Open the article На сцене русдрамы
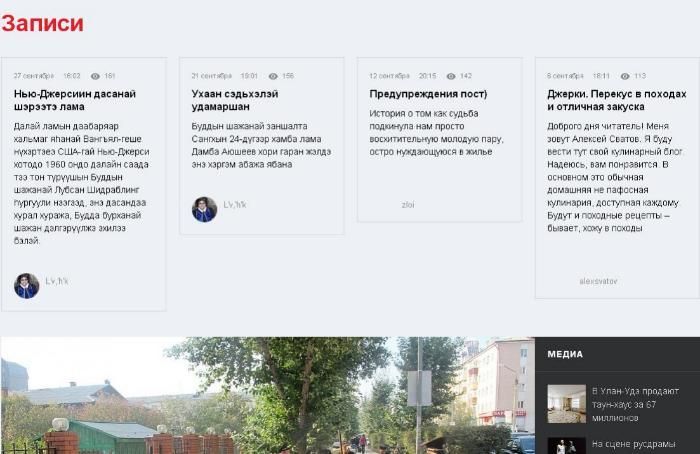The height and width of the screenshot is (454, 700). (x=633, y=444)
